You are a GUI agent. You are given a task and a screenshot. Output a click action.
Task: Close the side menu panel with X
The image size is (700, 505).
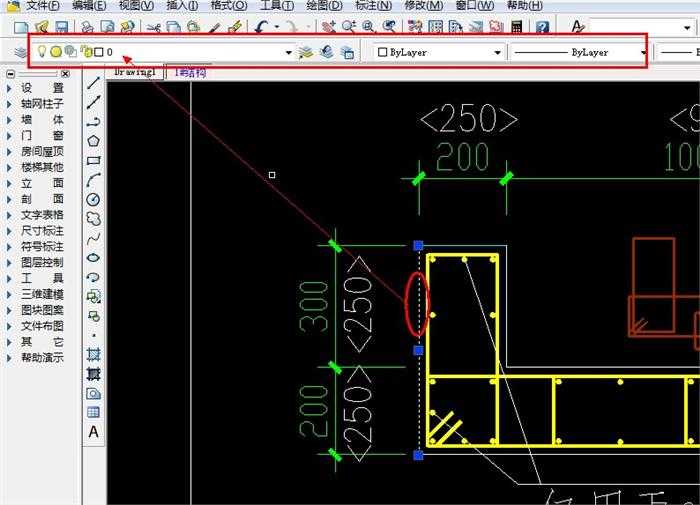65,74
